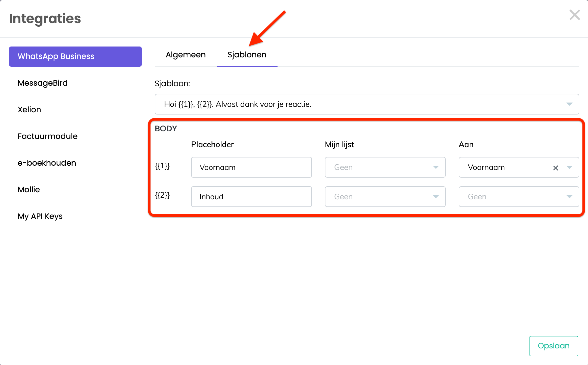Expand the Sjabloon template dropdown arrow
Image resolution: width=588 pixels, height=365 pixels.
pos(569,104)
